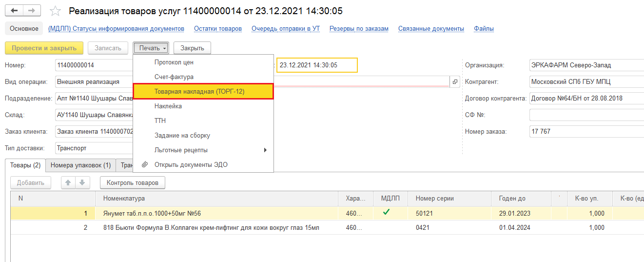Click the document date input field

click(317, 65)
